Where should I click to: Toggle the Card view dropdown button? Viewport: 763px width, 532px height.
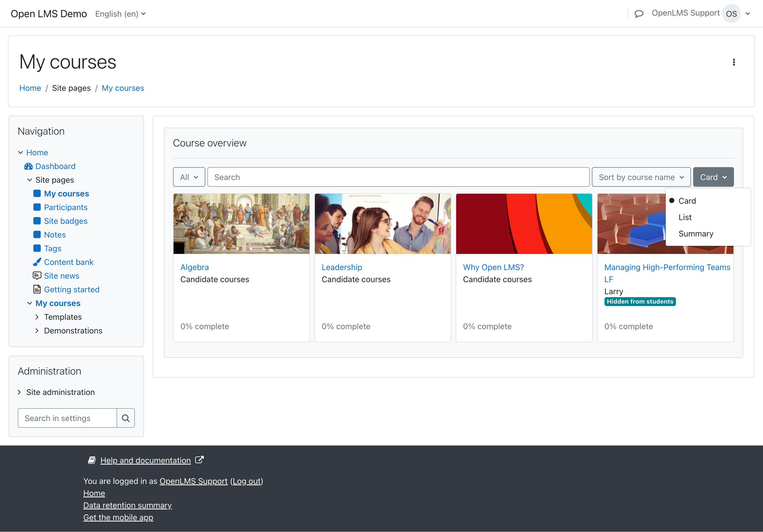click(x=713, y=177)
